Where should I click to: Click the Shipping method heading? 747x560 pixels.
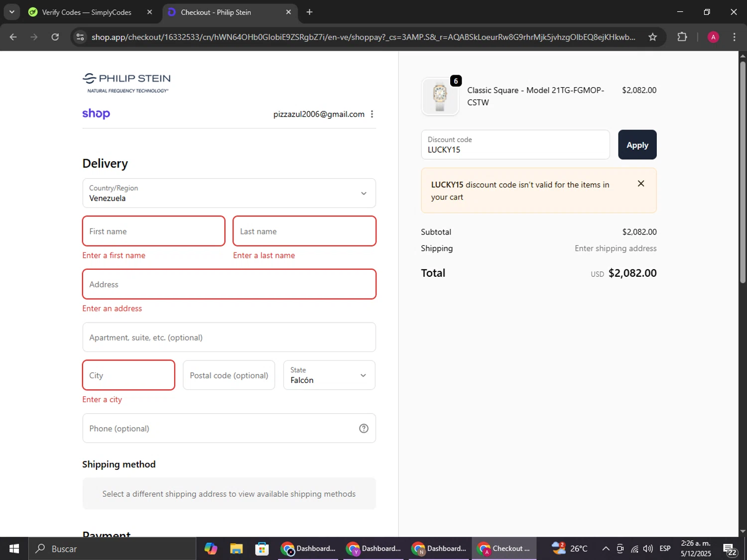pyautogui.click(x=119, y=464)
